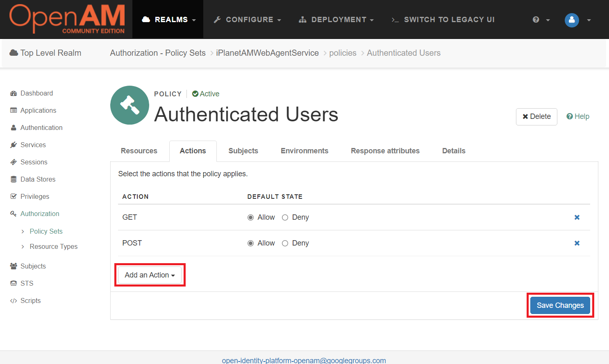Remove the GET action with its X icon
The height and width of the screenshot is (364, 609).
577,217
